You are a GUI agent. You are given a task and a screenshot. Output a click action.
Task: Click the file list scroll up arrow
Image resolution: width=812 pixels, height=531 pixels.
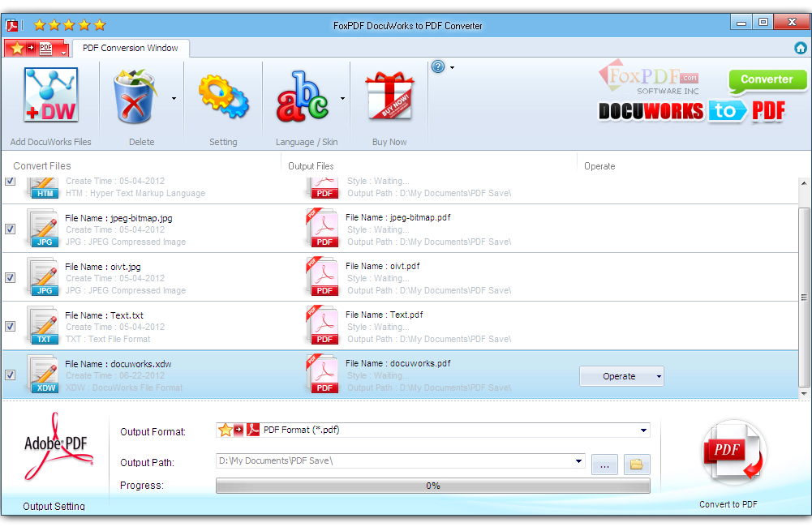point(804,182)
